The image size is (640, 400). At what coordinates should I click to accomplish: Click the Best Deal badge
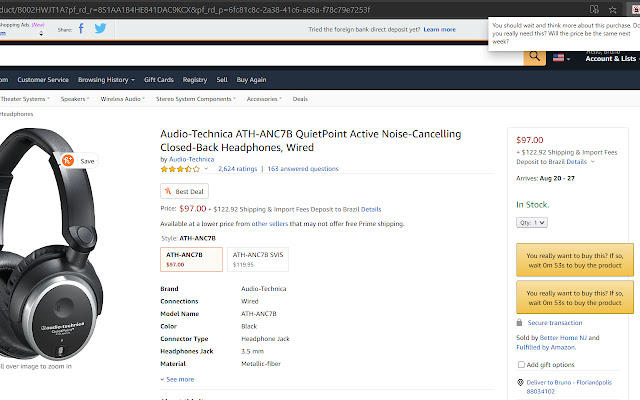[184, 191]
